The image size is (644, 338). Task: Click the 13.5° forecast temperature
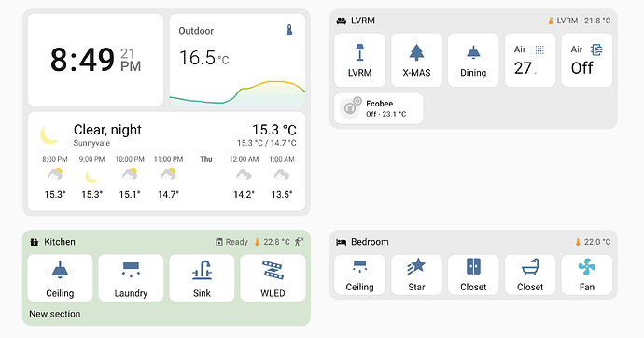tap(282, 194)
